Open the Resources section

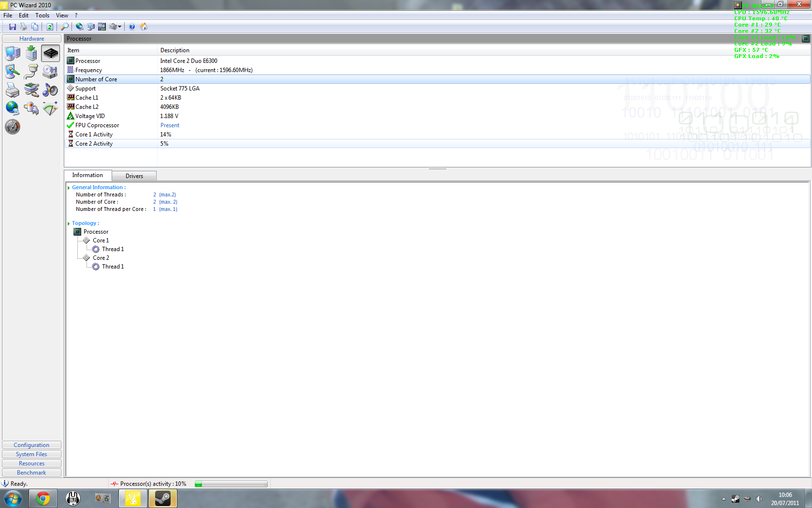click(x=31, y=463)
